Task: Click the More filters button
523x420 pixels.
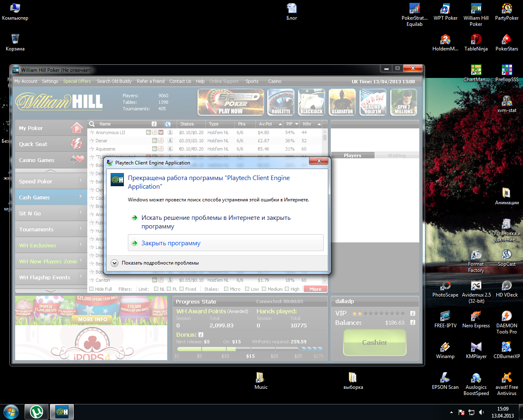Action: pyautogui.click(x=316, y=289)
